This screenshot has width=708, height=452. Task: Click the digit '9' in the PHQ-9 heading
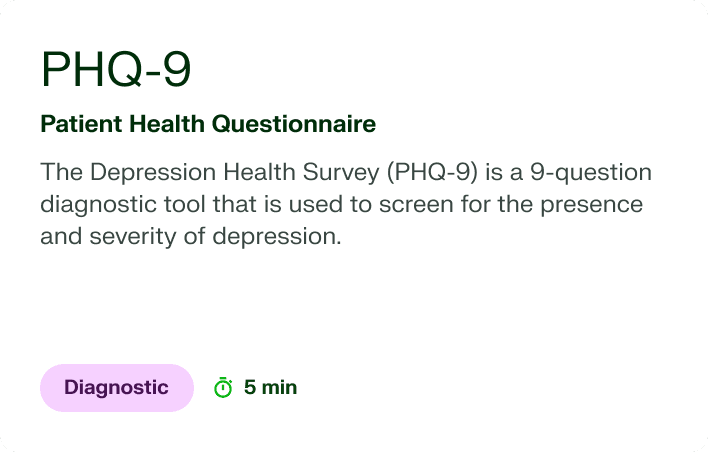tap(177, 70)
